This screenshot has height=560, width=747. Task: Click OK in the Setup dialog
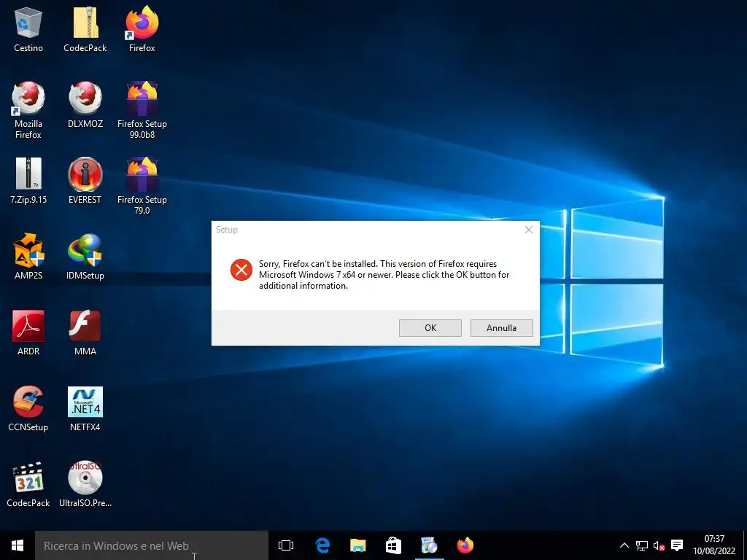click(x=430, y=328)
